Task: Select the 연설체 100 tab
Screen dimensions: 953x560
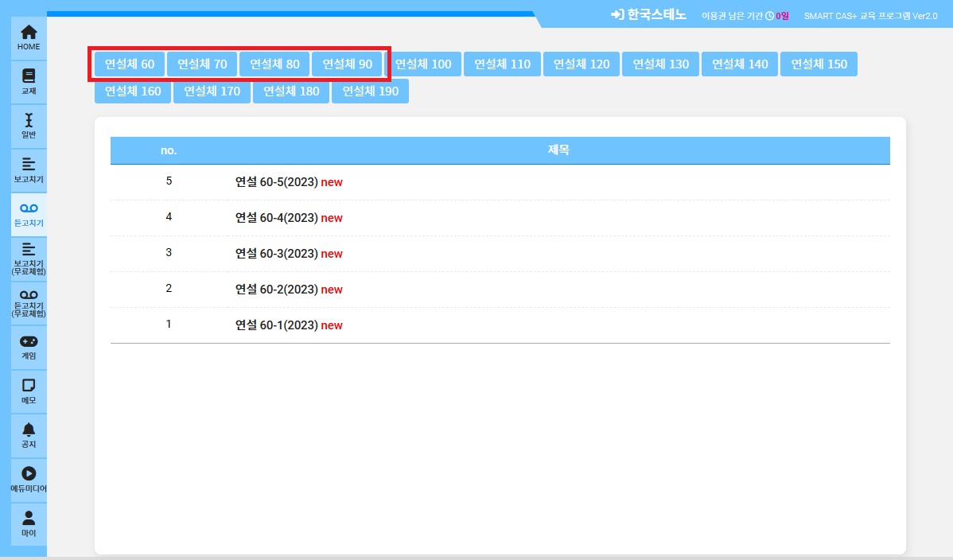Action: coord(423,64)
